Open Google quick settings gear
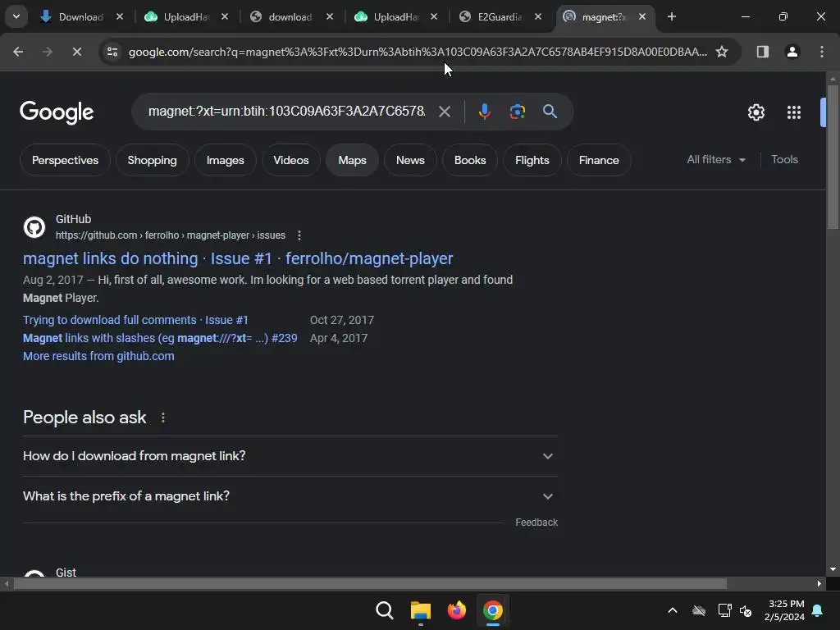Image resolution: width=840 pixels, height=630 pixels. (x=756, y=112)
